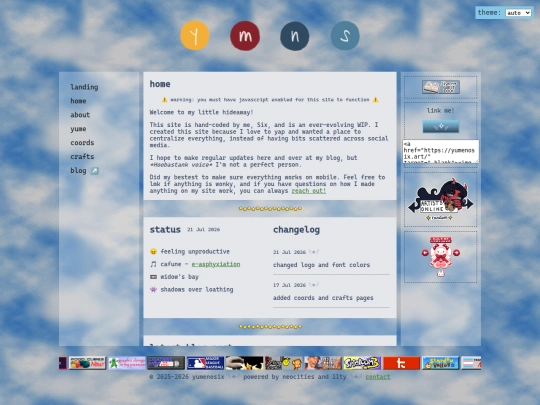Click the icon beside widow's bay
This screenshot has height=405, width=540.
153,277
